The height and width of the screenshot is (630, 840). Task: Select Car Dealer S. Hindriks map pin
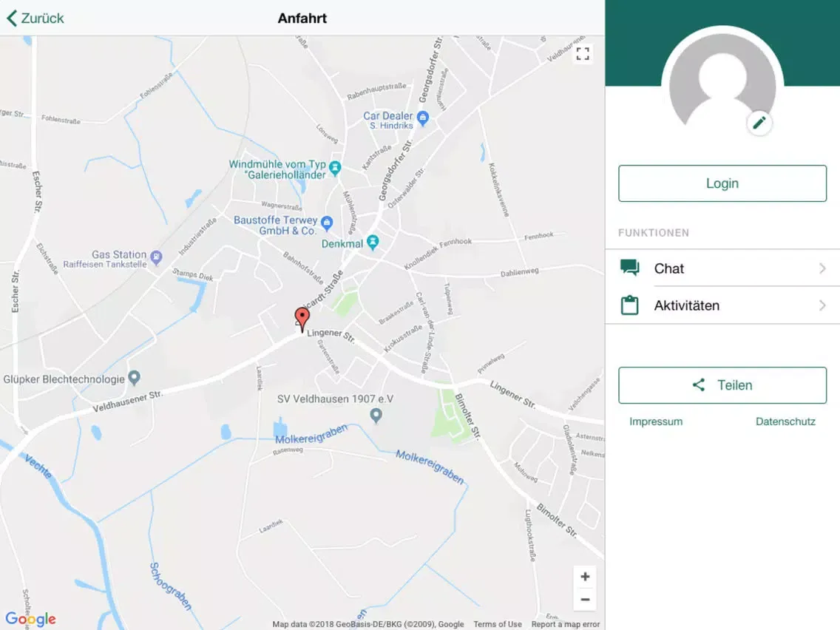point(423,118)
